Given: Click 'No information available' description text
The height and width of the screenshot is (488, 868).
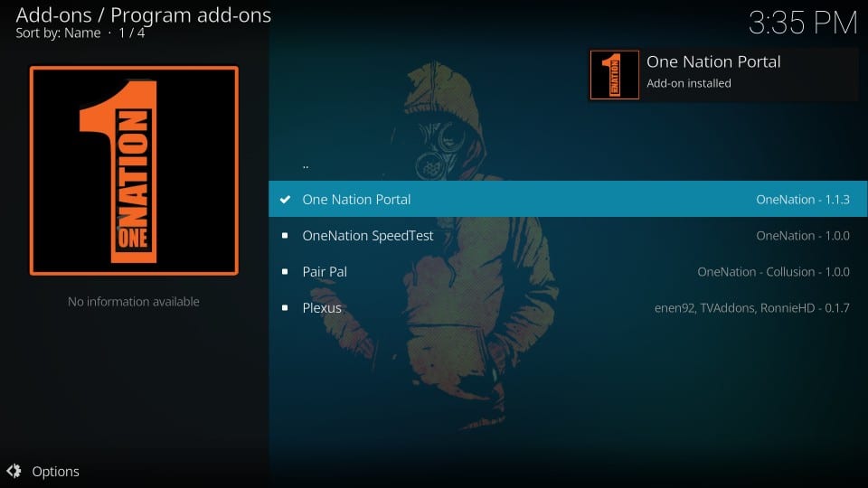Looking at the screenshot, I should click(134, 302).
